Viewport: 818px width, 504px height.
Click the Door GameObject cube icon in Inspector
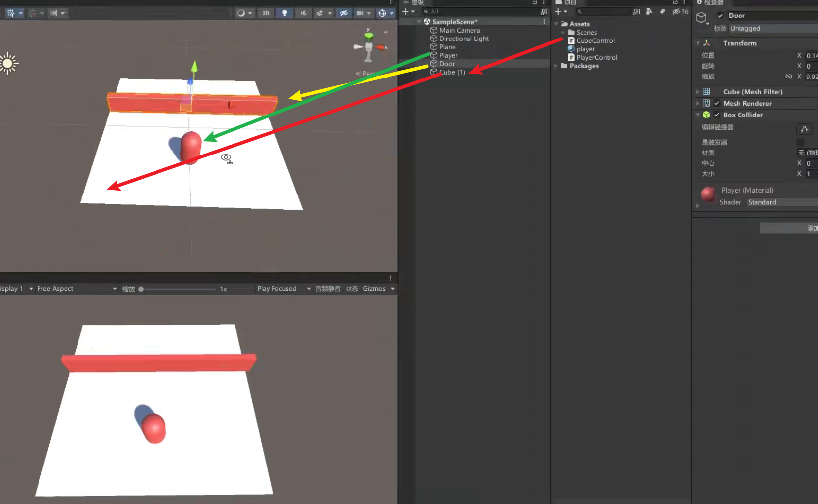point(701,18)
